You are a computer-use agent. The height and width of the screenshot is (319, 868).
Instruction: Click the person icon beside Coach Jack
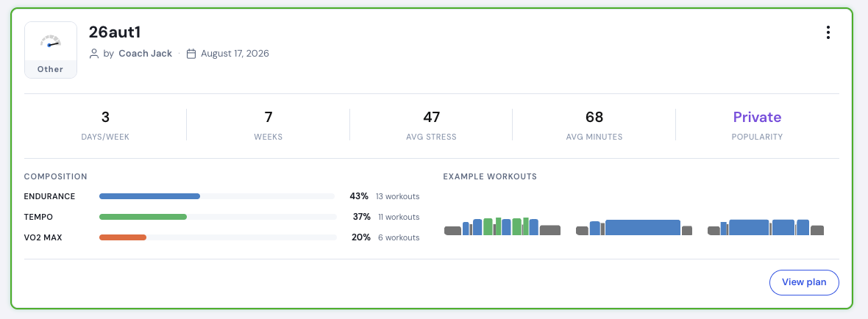[94, 54]
